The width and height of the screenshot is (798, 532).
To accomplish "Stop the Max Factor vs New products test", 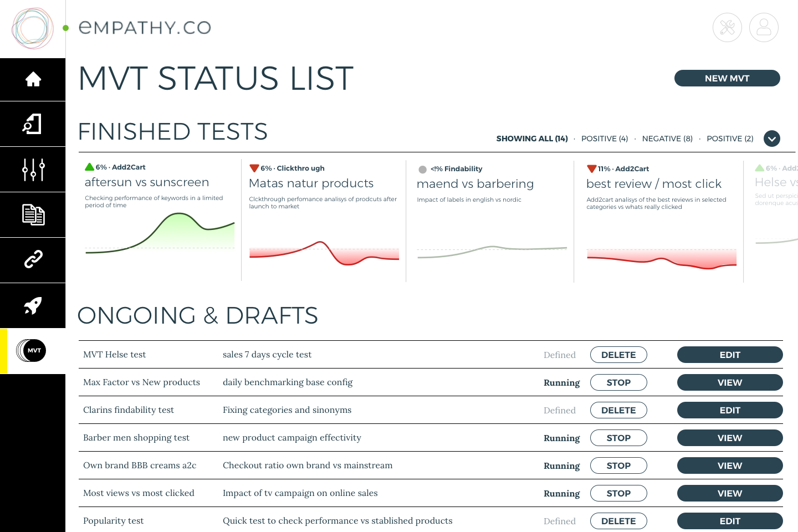I will click(618, 382).
